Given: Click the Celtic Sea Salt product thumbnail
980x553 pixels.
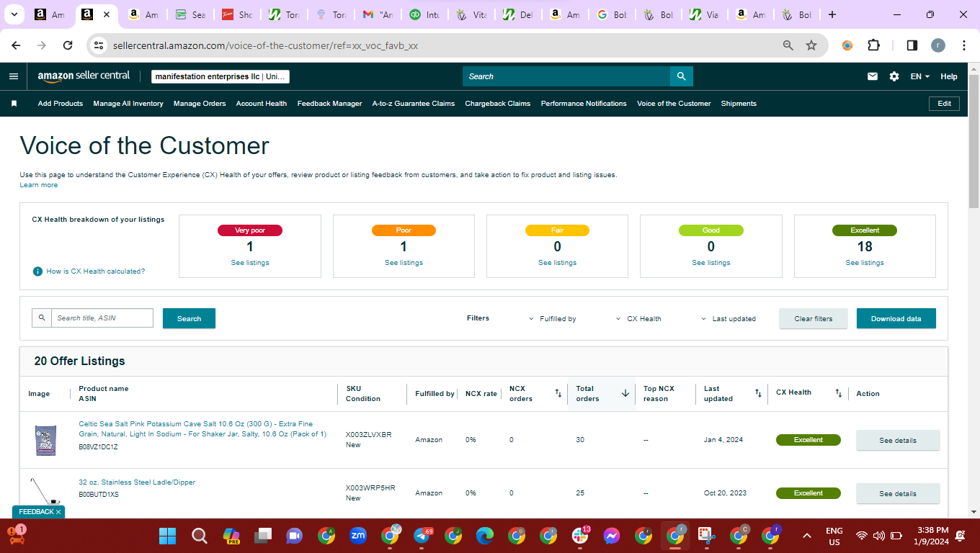Looking at the screenshot, I should [x=45, y=440].
